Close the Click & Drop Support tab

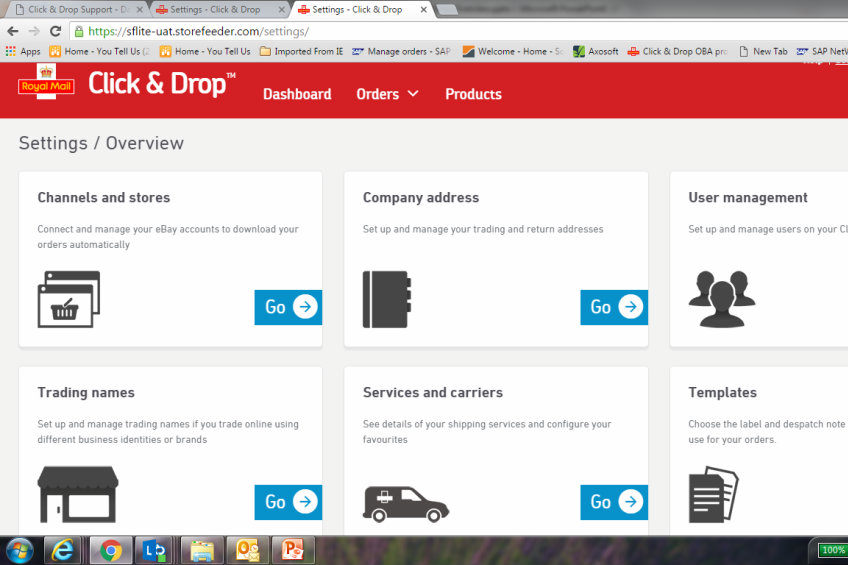(x=140, y=9)
